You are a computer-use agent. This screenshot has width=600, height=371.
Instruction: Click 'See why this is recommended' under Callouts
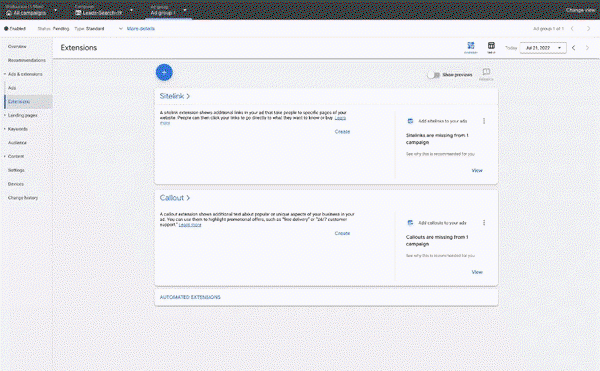coord(440,255)
